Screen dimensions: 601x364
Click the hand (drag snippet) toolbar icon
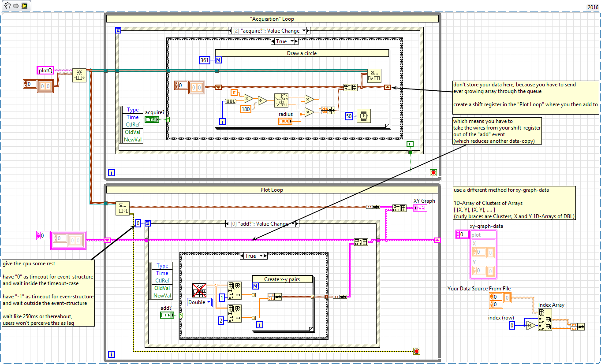[x=7, y=6]
